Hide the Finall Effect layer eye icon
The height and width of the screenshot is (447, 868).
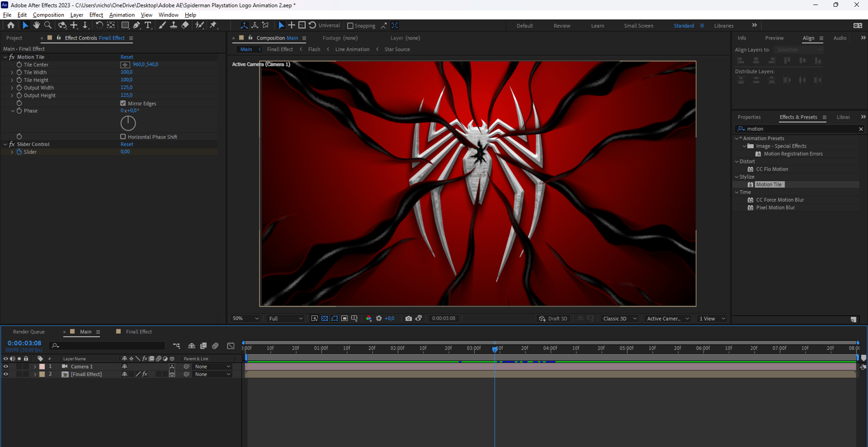[x=6, y=374]
